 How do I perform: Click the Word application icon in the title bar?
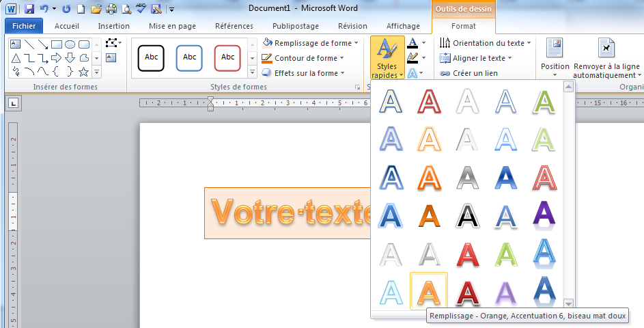[x=12, y=9]
